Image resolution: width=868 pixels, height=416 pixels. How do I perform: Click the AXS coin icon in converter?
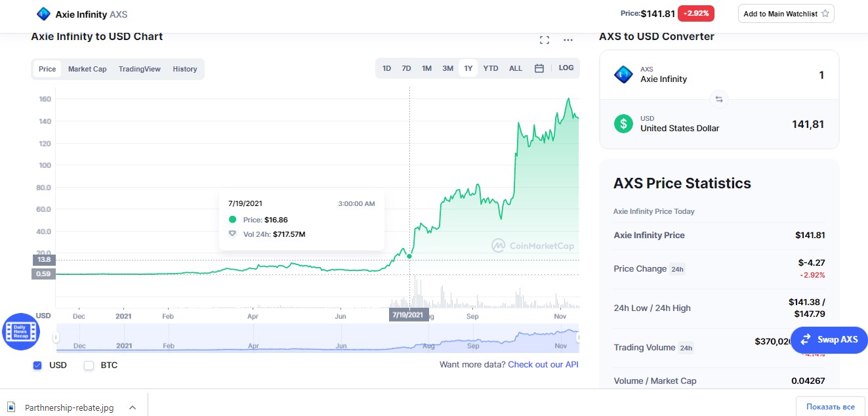tap(623, 74)
